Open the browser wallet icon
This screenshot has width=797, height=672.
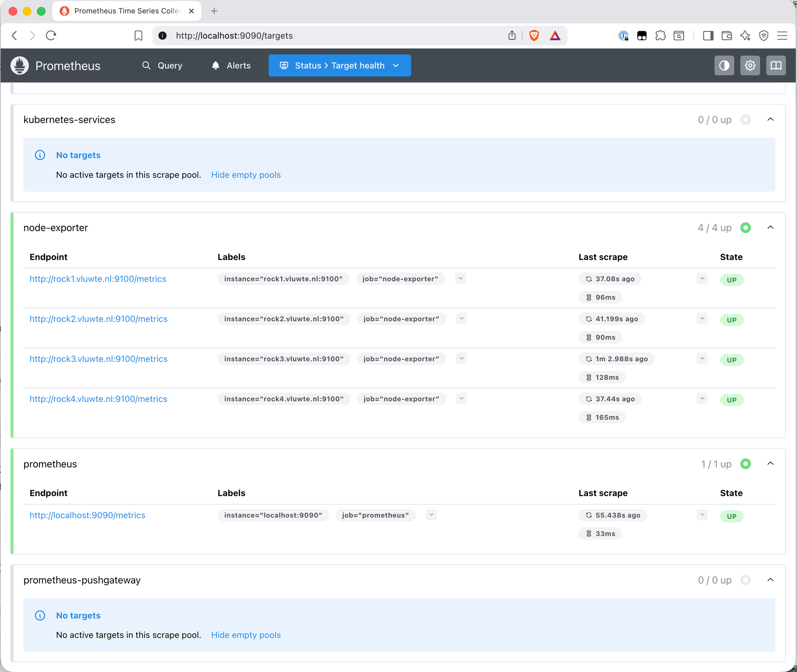click(726, 35)
